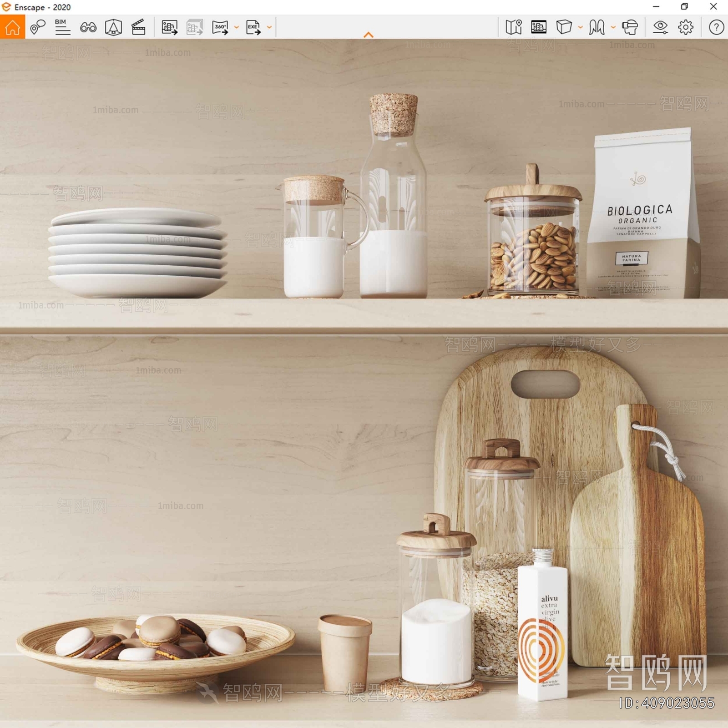Open Manage Views binoculars icon
Image resolution: width=728 pixels, height=728 pixels.
click(x=88, y=27)
